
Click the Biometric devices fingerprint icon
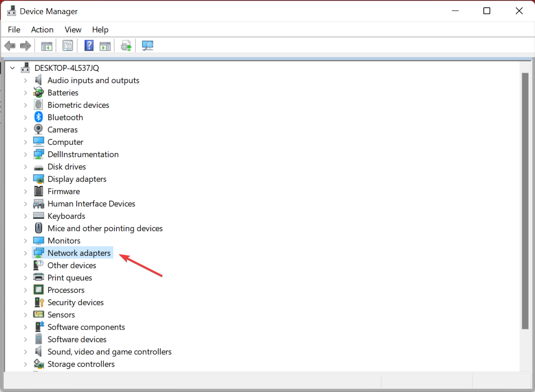click(38, 105)
